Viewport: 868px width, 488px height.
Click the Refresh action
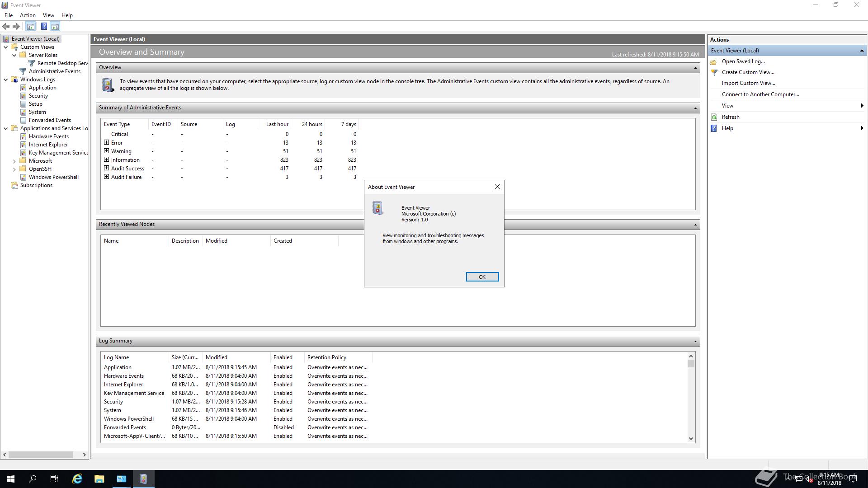point(730,117)
